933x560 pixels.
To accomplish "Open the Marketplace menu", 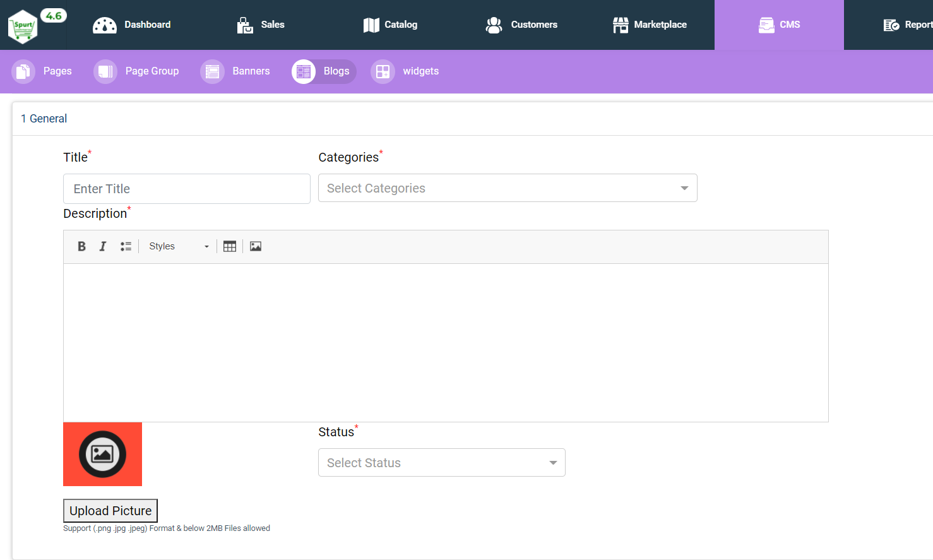I will (x=660, y=25).
